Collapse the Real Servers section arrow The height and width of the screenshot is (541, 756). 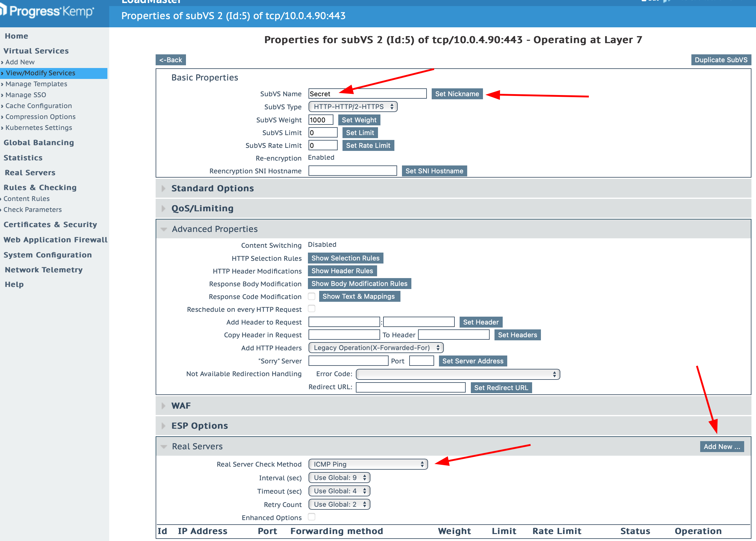point(164,446)
